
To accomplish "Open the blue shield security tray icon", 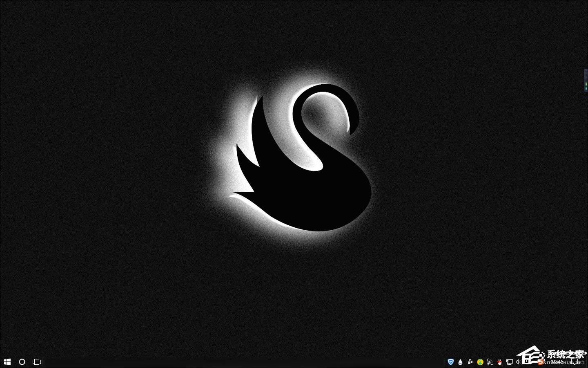I will [451, 362].
